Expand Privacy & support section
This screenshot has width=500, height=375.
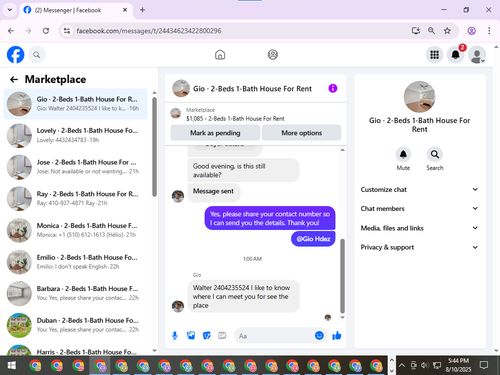[x=419, y=247]
